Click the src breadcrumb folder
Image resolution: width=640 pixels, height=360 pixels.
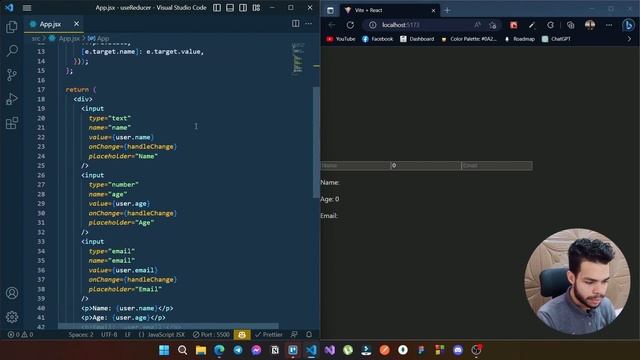point(36,38)
